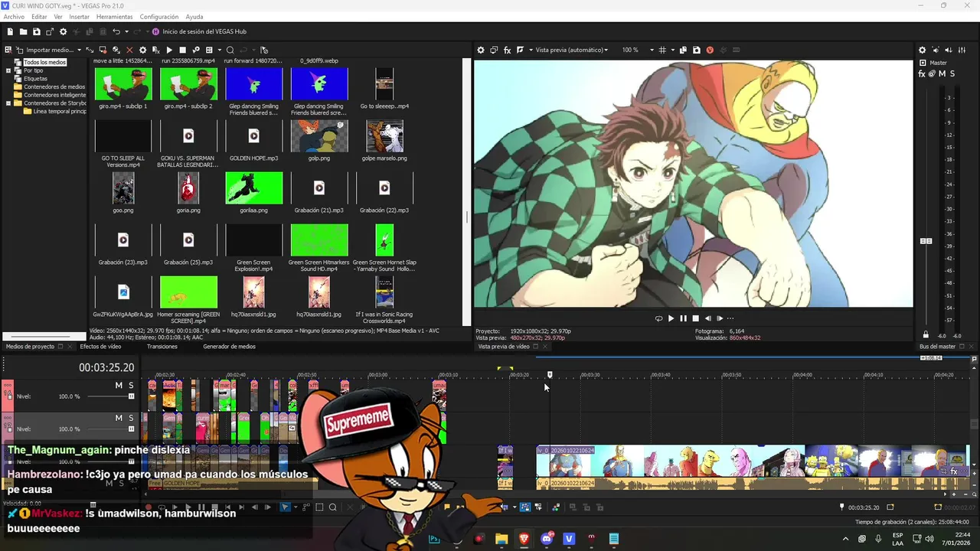Screen dimensions: 980x551
Task: Open media views dropdown arrow
Action: pyautogui.click(x=219, y=50)
